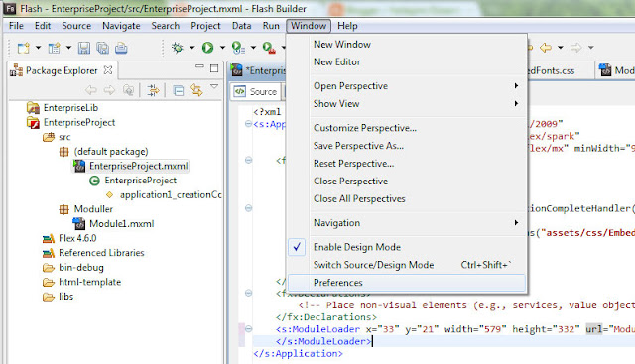Maximize the Package Explorer panel
Screen dimensions: 635x364
[x=214, y=68]
